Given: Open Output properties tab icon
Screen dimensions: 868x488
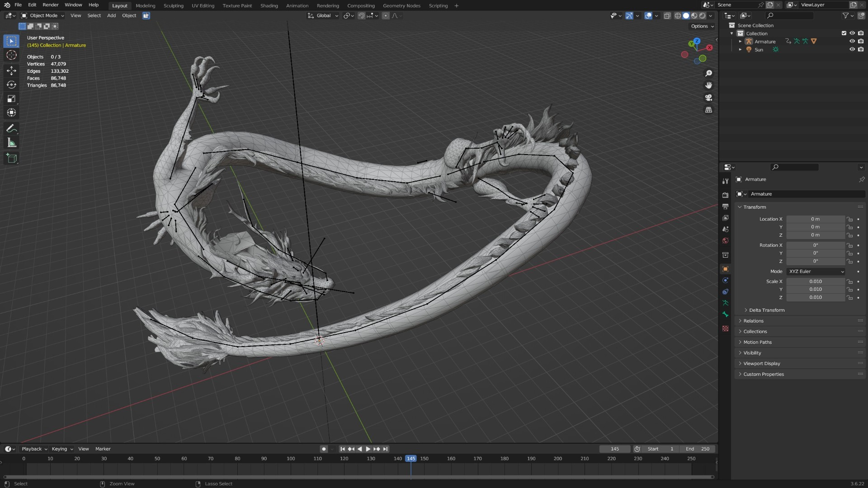Looking at the screenshot, I should click(x=725, y=206).
